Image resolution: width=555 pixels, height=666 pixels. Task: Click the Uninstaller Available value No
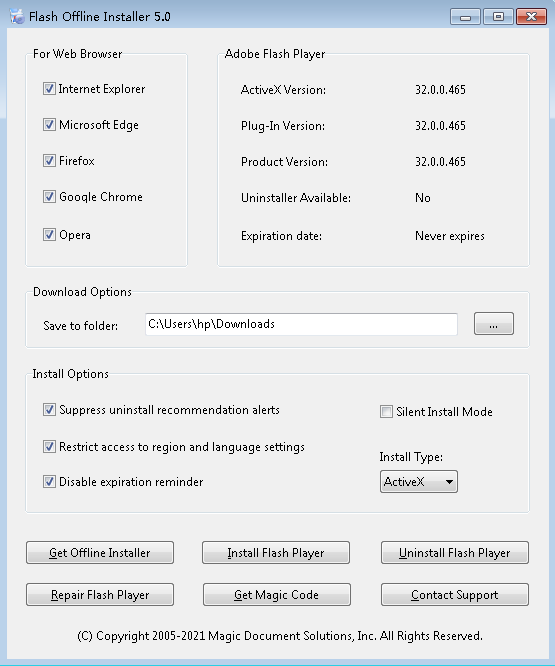423,198
